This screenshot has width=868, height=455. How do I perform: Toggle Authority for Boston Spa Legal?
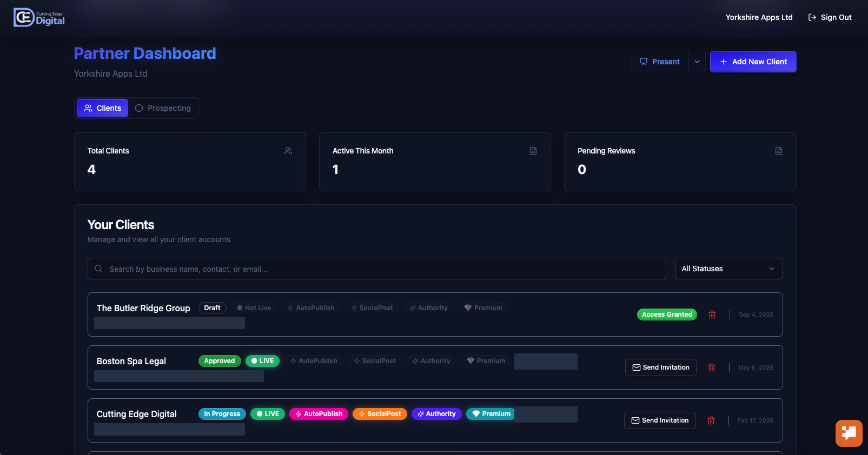coord(431,361)
